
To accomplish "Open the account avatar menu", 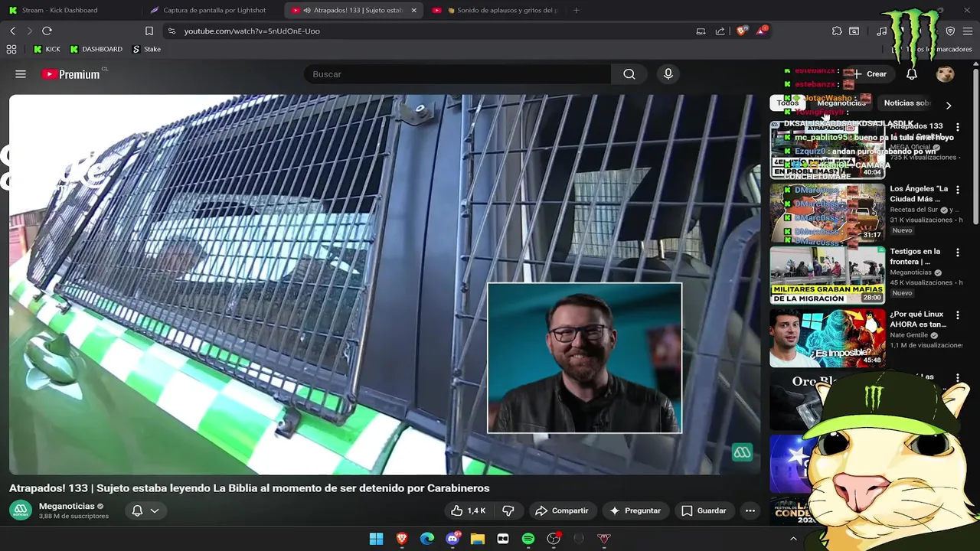I will tap(946, 74).
